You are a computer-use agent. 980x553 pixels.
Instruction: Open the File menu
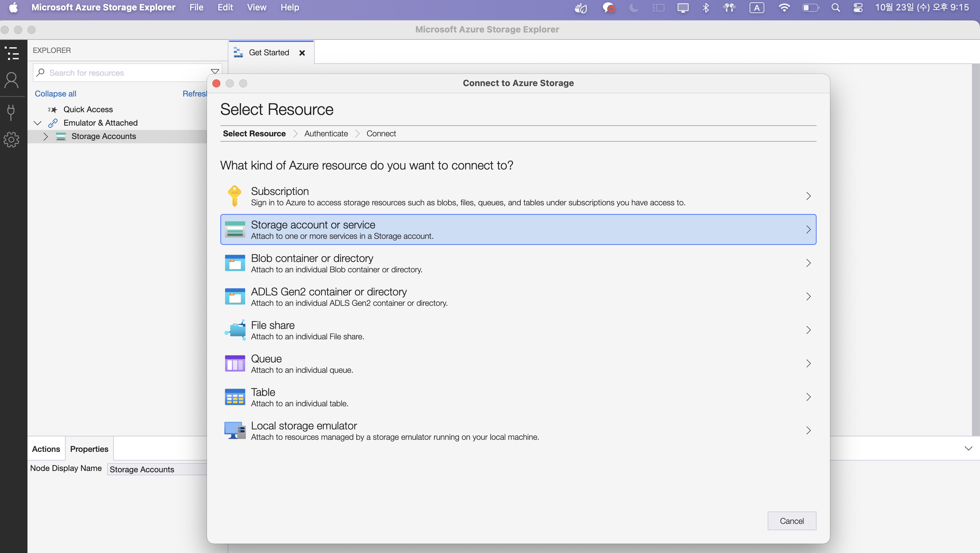coord(197,7)
